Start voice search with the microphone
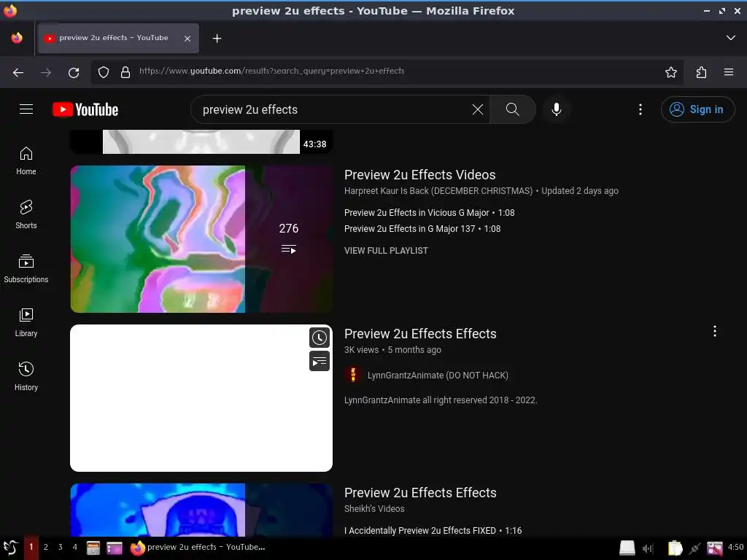 point(556,109)
